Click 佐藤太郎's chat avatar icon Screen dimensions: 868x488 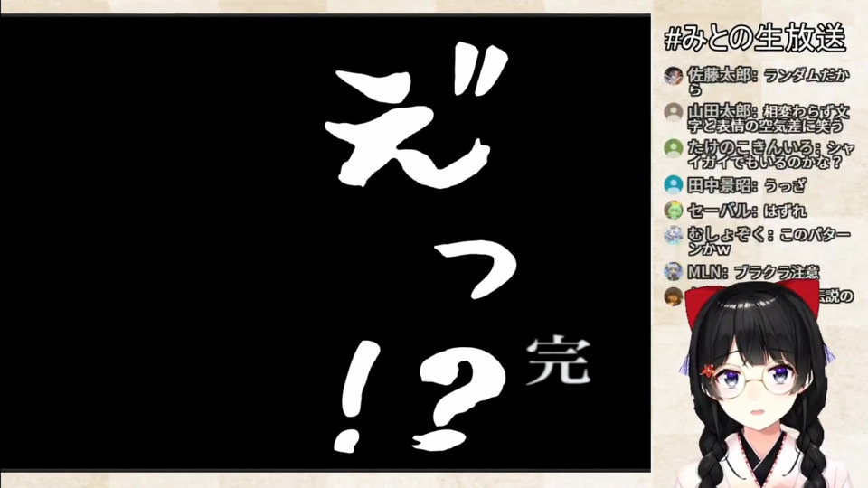click(x=673, y=75)
